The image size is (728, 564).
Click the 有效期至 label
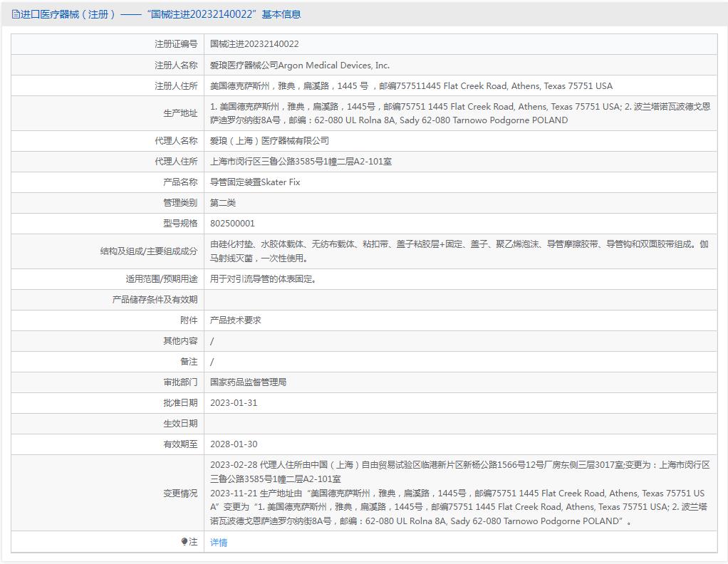pyautogui.click(x=180, y=444)
